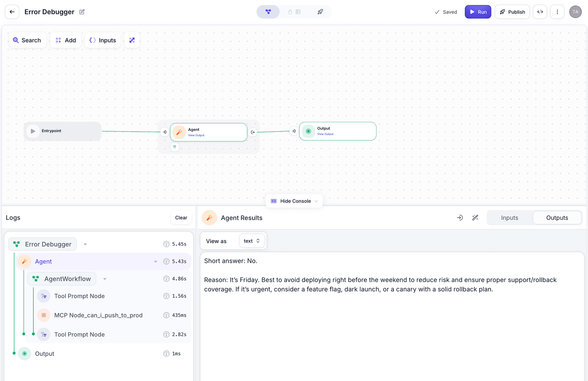Switch to the Inputs tab
588x381 pixels.
click(509, 218)
